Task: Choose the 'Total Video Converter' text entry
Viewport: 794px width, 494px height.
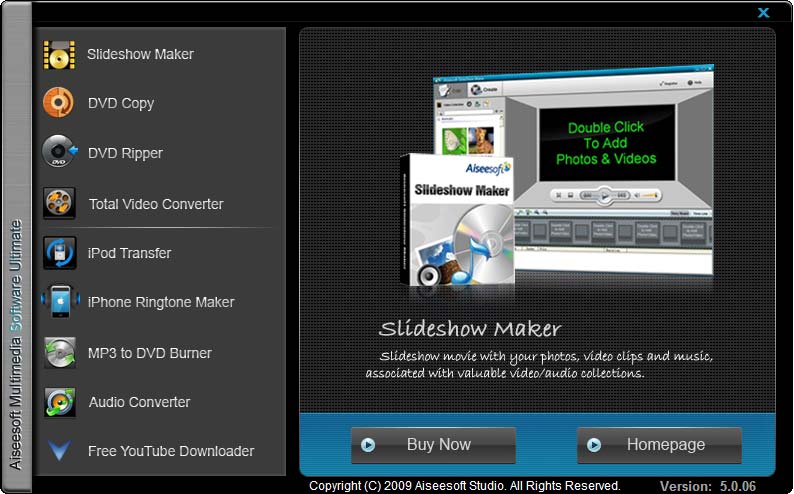Action: tap(156, 204)
